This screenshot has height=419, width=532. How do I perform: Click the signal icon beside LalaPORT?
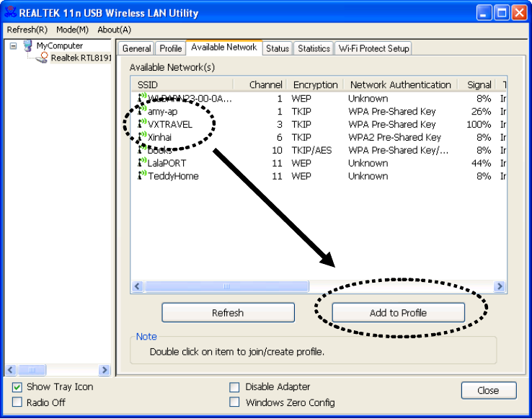click(142, 162)
